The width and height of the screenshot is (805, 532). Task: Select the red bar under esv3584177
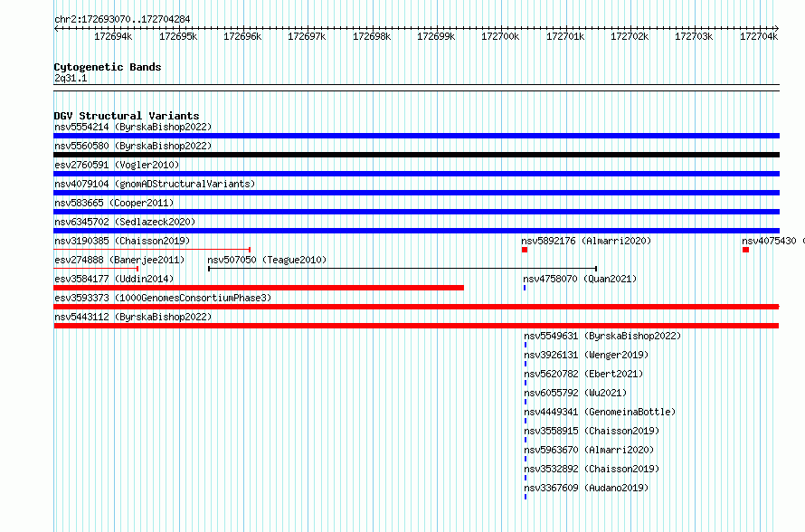pyautogui.click(x=259, y=288)
